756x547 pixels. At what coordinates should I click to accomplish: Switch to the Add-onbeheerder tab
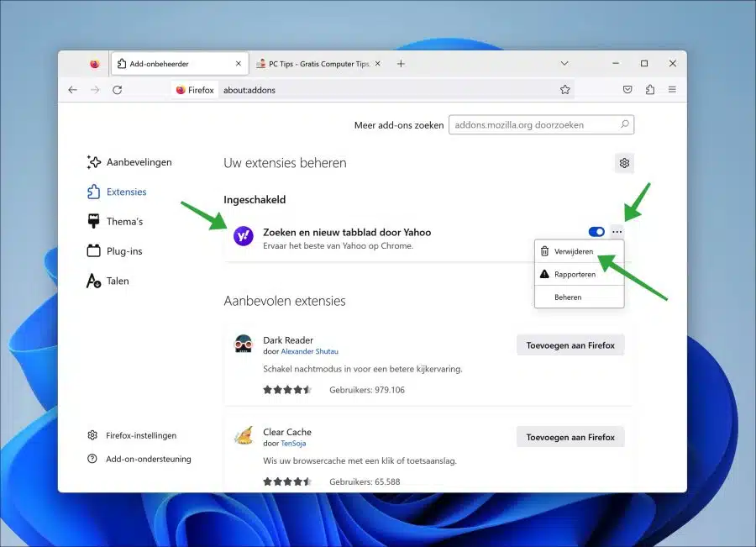pyautogui.click(x=180, y=64)
